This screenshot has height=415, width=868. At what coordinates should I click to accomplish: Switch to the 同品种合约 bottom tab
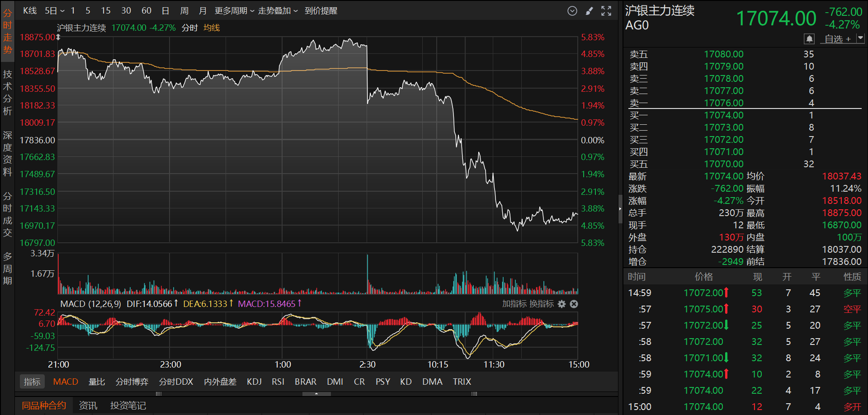coord(44,406)
